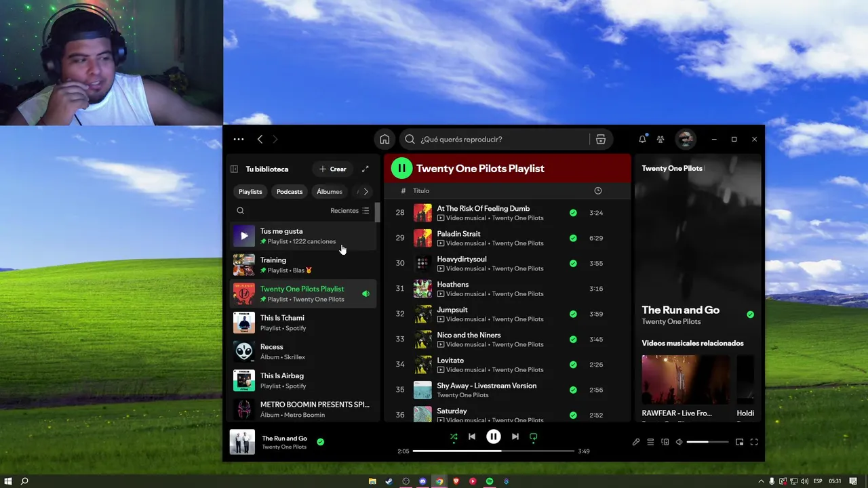Open the user profile avatar menu

(x=686, y=139)
